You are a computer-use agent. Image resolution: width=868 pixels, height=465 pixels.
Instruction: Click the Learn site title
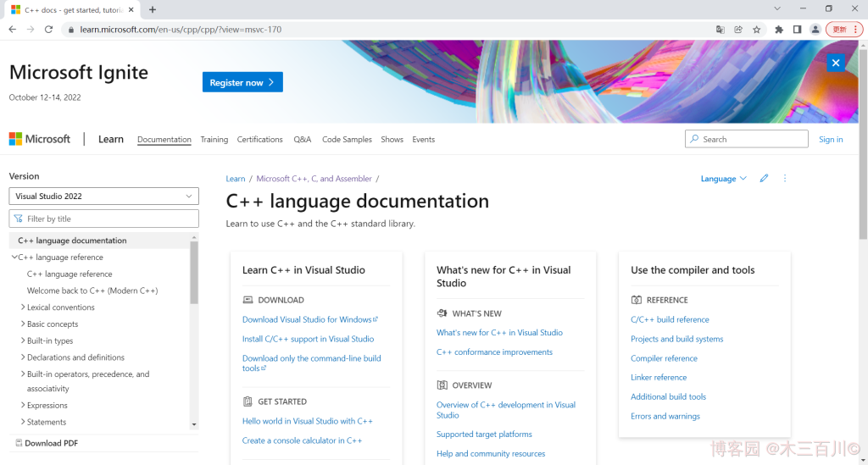coord(111,140)
